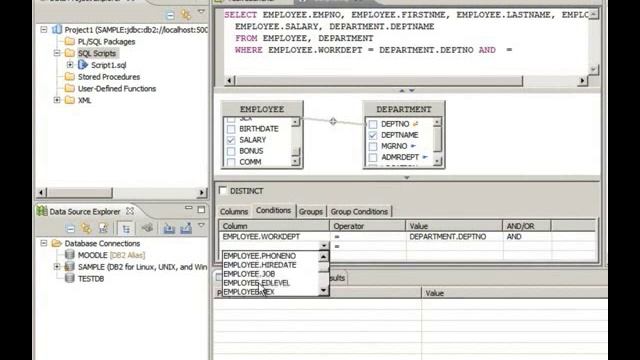Viewport: 640px width, 360px height.
Task: Open the Column cell dropdown arrow
Action: (x=324, y=246)
